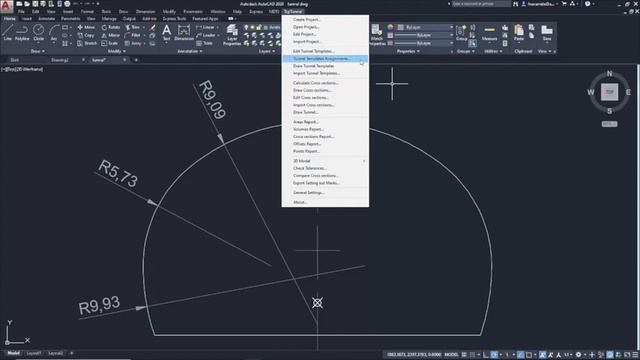Image resolution: width=640 pixels, height=360 pixels.
Task: Switch to the Annotate ribbon tab
Action: coord(47,19)
